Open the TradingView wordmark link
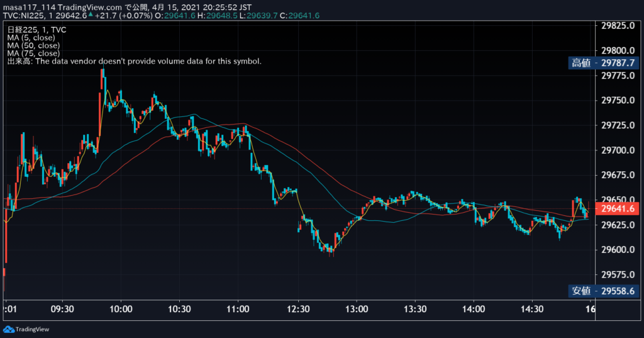Image resolution: width=644 pixels, height=338 pixels. (x=32, y=329)
